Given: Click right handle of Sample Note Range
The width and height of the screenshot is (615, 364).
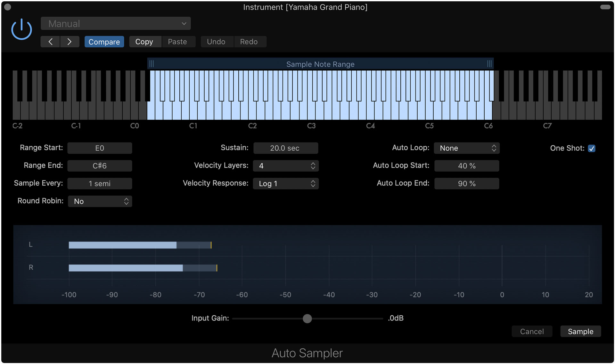Looking at the screenshot, I should click(x=489, y=64).
